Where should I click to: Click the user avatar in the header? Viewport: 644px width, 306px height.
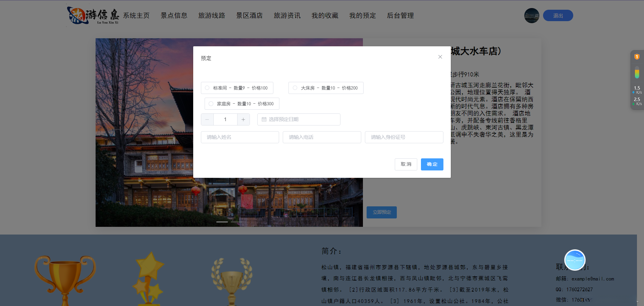tap(532, 16)
